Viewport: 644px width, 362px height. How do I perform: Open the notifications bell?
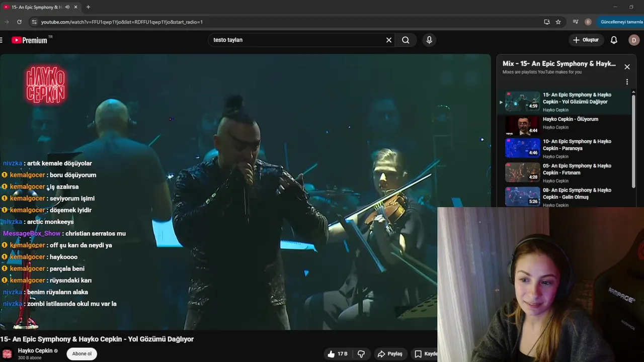click(614, 40)
